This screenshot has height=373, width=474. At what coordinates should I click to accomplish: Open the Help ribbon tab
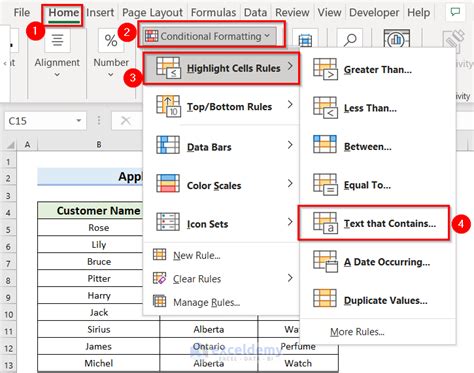tap(419, 13)
